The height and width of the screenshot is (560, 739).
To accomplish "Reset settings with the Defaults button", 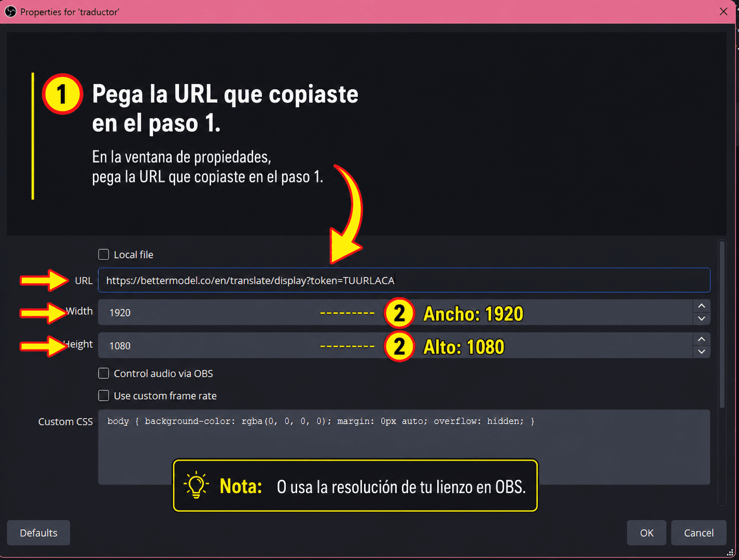I will point(39,533).
